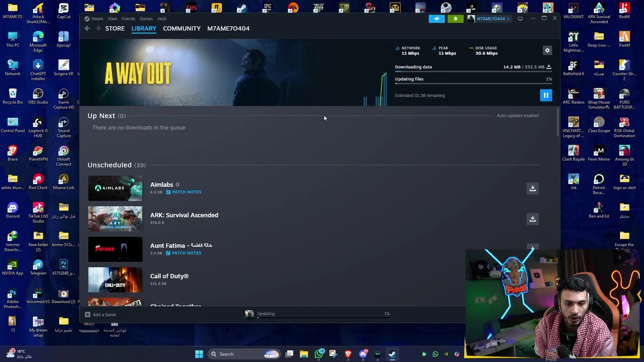Image resolution: width=644 pixels, height=362 pixels.
Task: Select the ARK: Survival Ascended title
Action: 184,215
